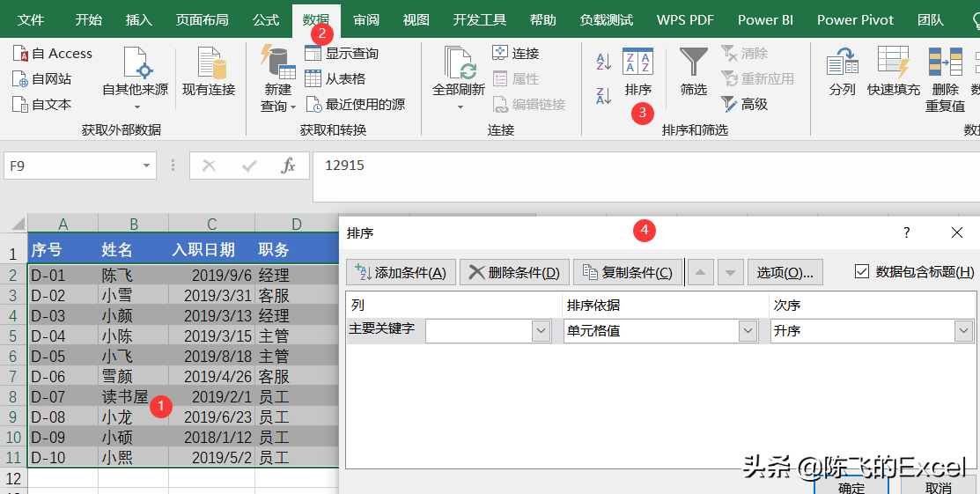980x494 pixels.
Task: Select column A header
Action: click(63, 224)
